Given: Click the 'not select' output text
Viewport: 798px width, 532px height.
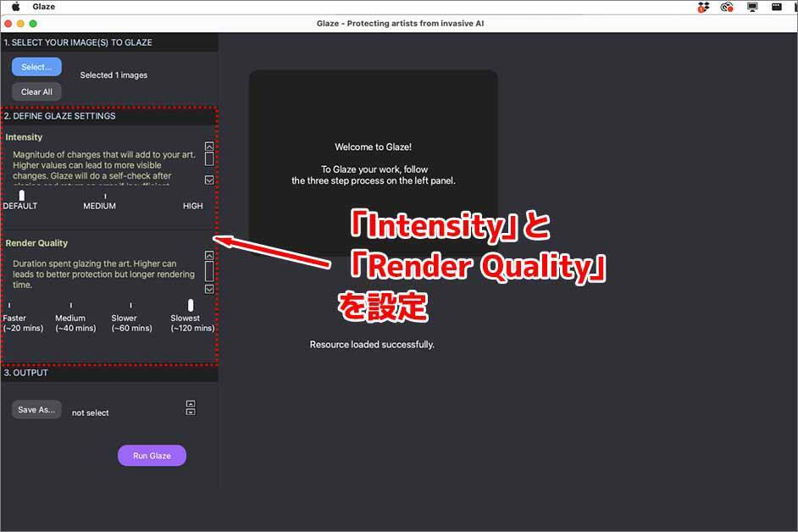Looking at the screenshot, I should (90, 413).
